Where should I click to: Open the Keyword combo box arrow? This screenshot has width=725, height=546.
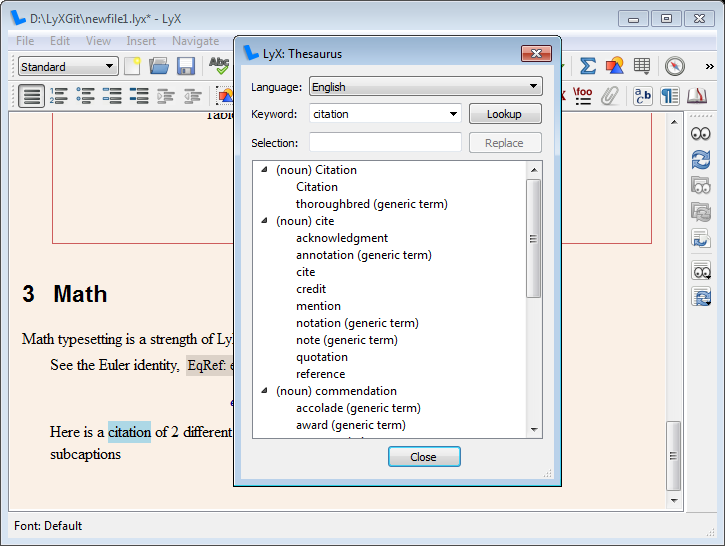pyautogui.click(x=453, y=114)
